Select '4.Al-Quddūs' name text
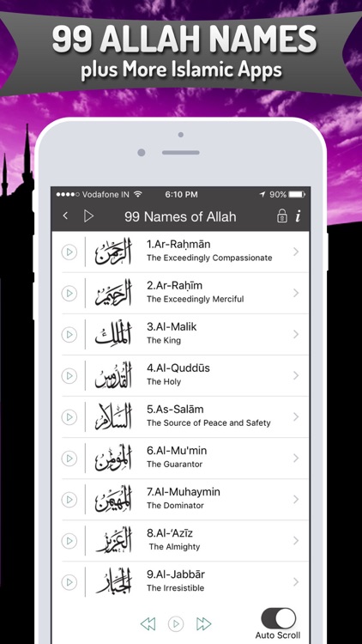The width and height of the screenshot is (362, 644). 178,368
